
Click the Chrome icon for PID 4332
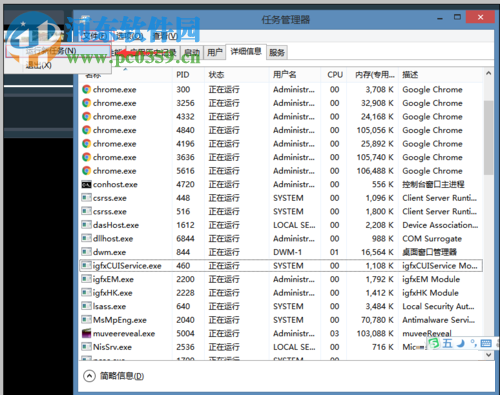pos(86,116)
